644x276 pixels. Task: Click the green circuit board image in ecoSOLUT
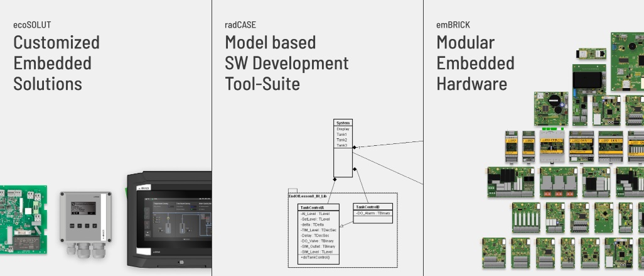pyautogui.click(x=23, y=219)
